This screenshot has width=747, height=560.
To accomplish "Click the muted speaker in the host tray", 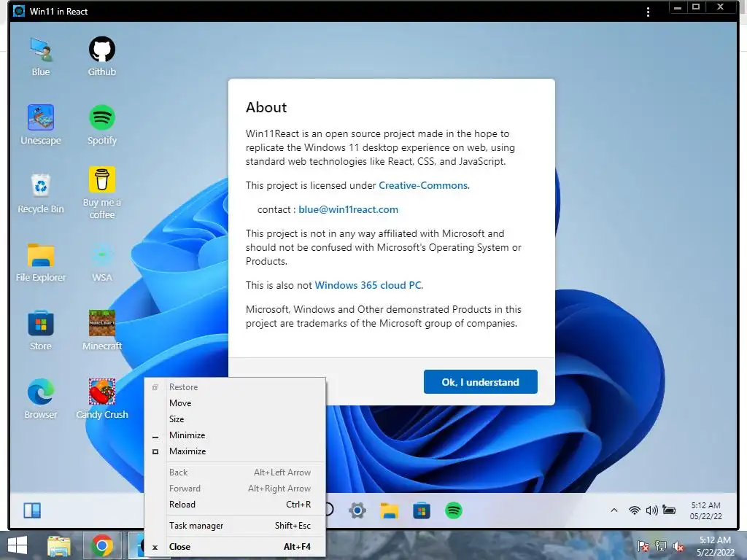I will coord(678,546).
